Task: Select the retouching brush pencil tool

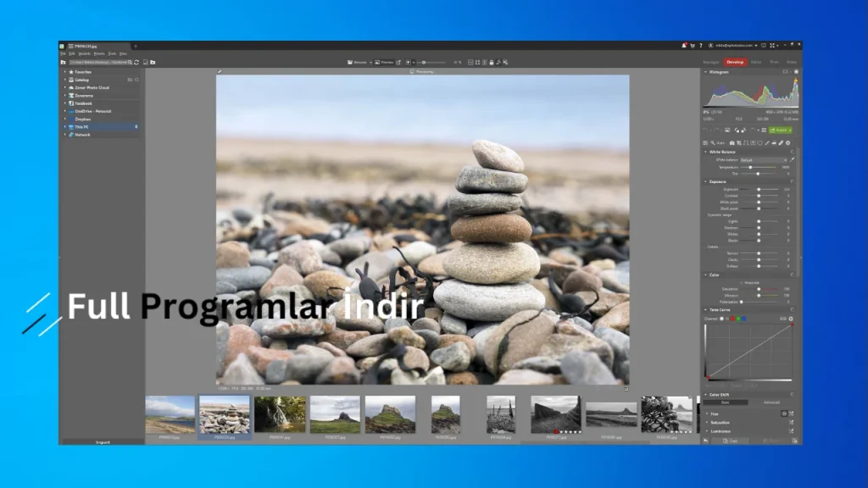Action: click(781, 142)
